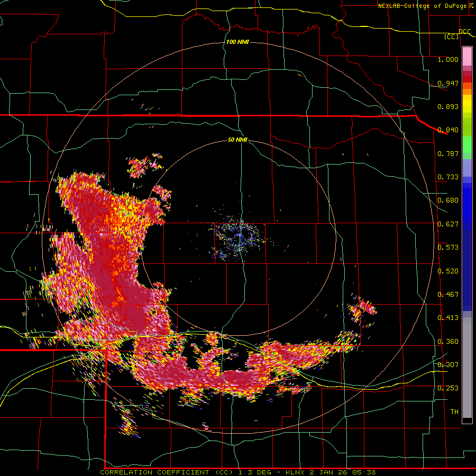
Task: Select the 1.000 value on the legend
Action: (448, 59)
